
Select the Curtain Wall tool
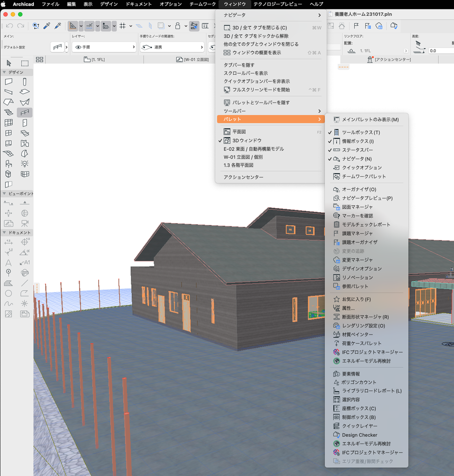pos(9,122)
